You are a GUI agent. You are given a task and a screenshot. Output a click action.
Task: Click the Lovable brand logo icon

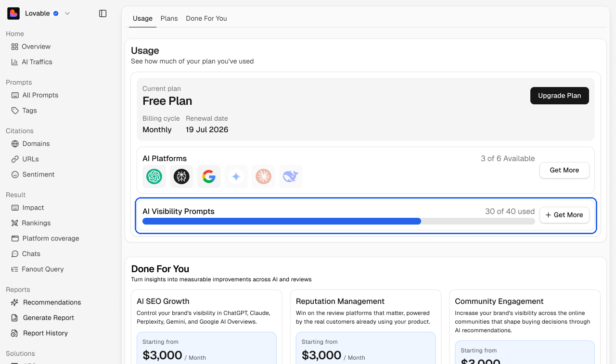13,13
